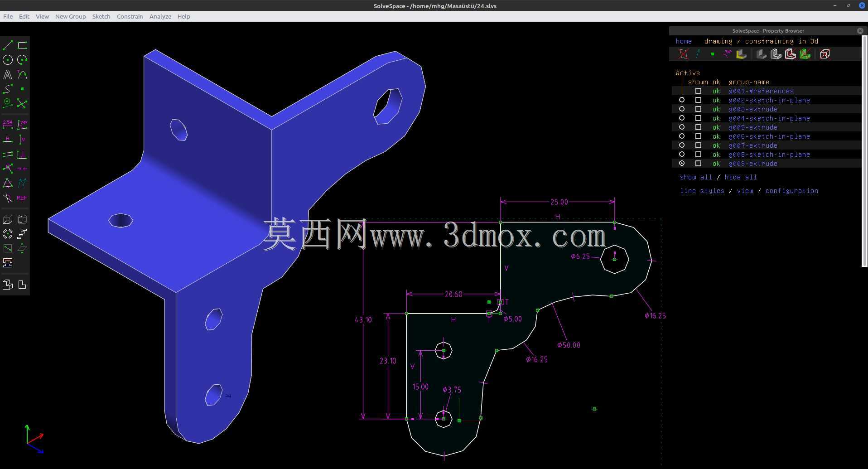Apply the symmetric constraint
The height and width of the screenshot is (469, 868).
pos(22,169)
